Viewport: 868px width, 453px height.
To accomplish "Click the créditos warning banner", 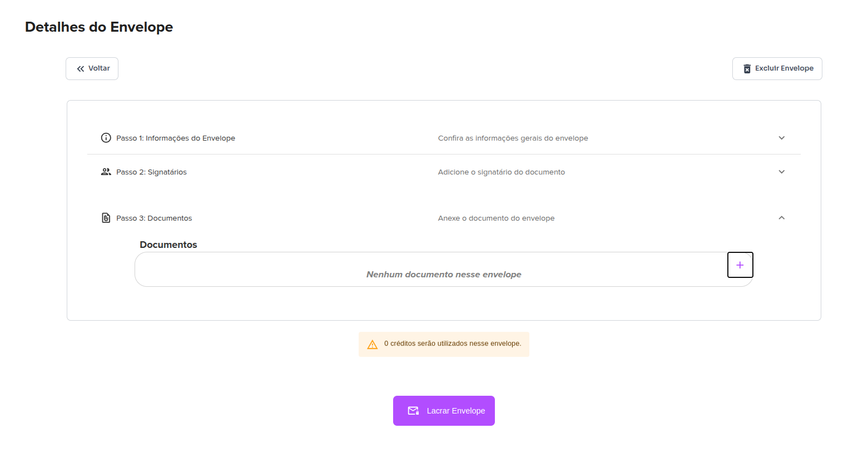I will [443, 344].
